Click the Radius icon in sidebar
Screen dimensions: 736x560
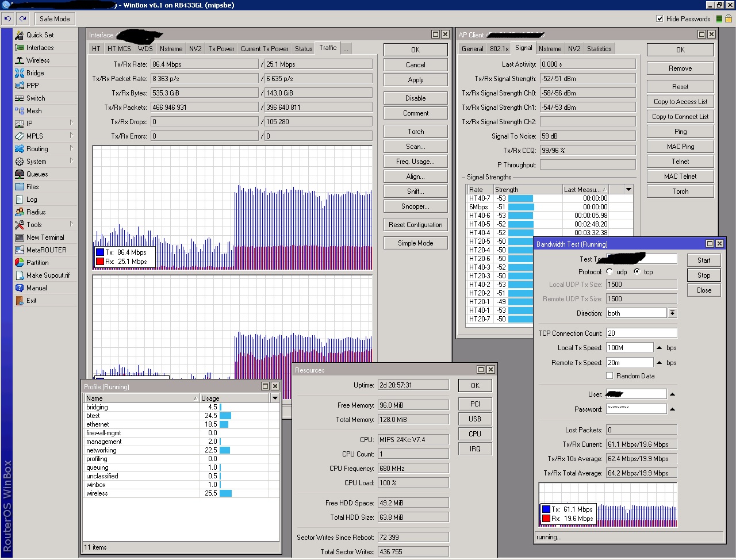[x=20, y=212]
